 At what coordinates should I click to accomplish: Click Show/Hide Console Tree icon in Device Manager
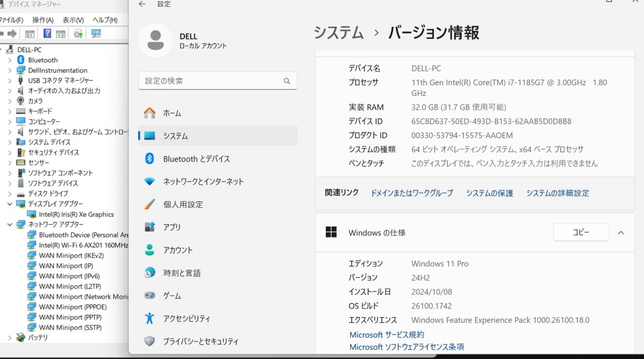point(30,34)
